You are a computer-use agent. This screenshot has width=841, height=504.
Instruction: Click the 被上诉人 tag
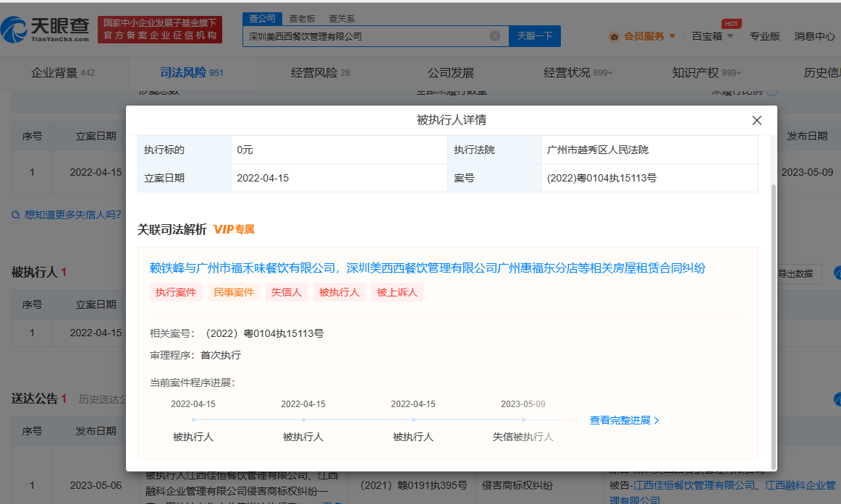[397, 292]
